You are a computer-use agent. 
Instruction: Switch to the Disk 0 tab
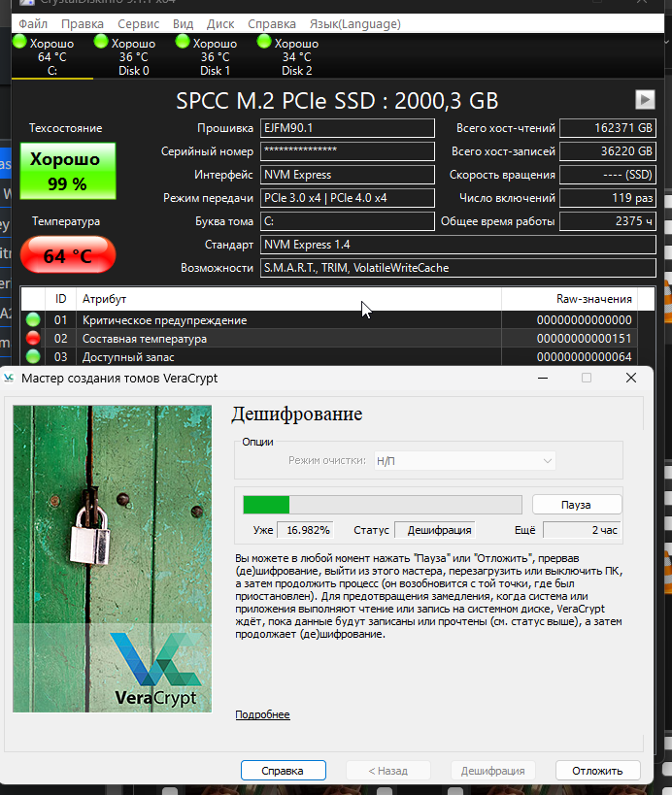(133, 56)
